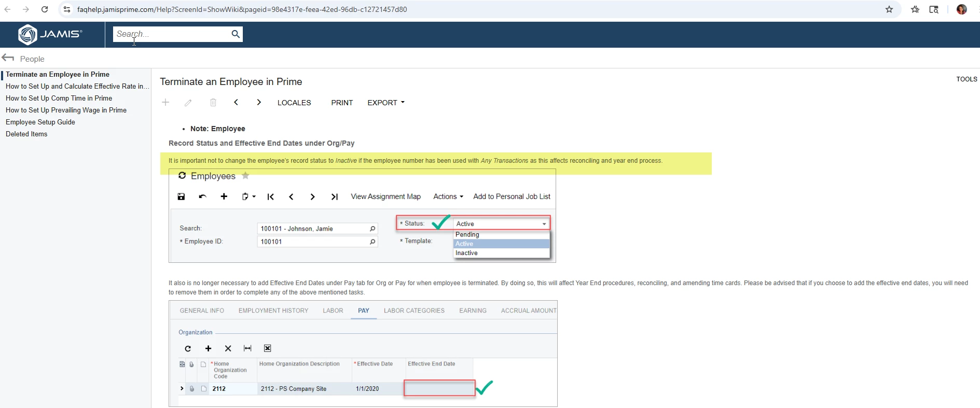Click the paragraph starting It also is no longer necessary

(568, 288)
